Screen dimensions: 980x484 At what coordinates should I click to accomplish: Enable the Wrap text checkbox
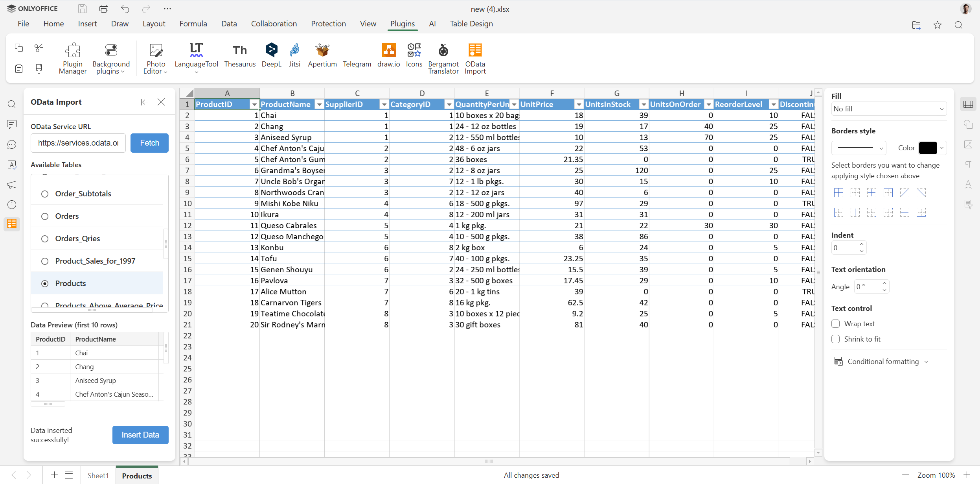click(x=836, y=323)
